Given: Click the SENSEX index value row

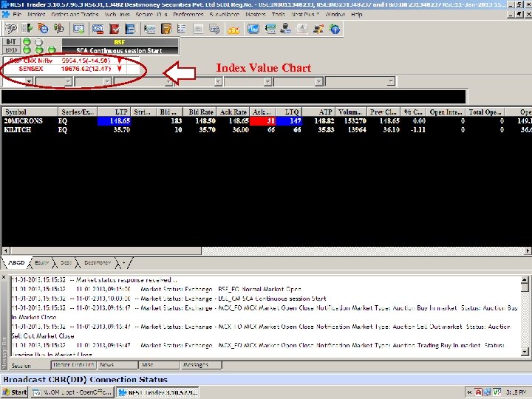Looking at the screenshot, I should coord(70,69).
